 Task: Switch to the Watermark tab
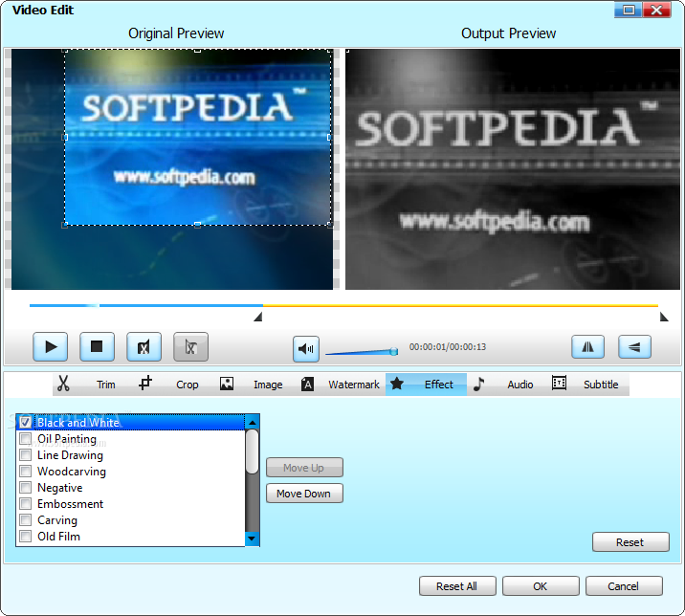(x=354, y=385)
